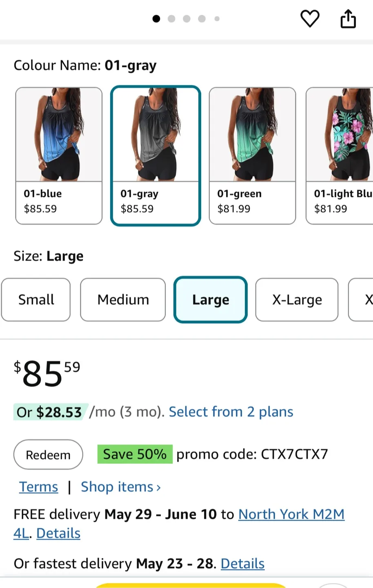This screenshot has height=588, width=373.
Task: Click the Redeem promo button
Action: pos(48,454)
